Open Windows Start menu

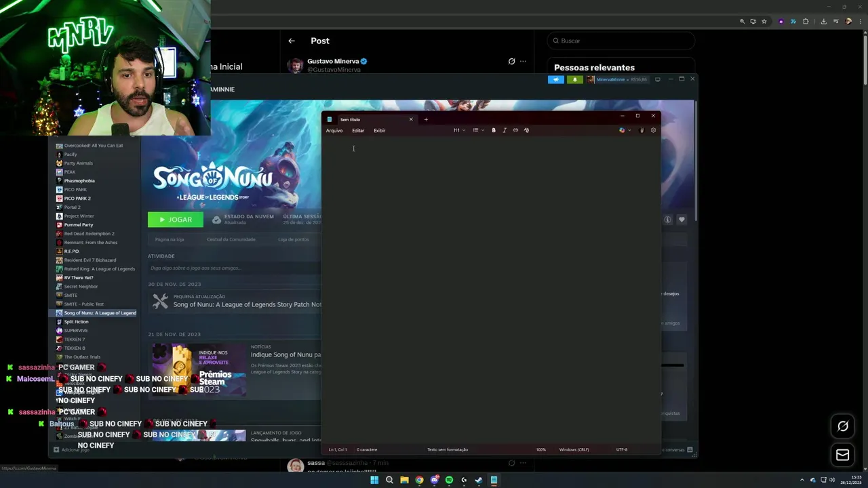pos(374,480)
